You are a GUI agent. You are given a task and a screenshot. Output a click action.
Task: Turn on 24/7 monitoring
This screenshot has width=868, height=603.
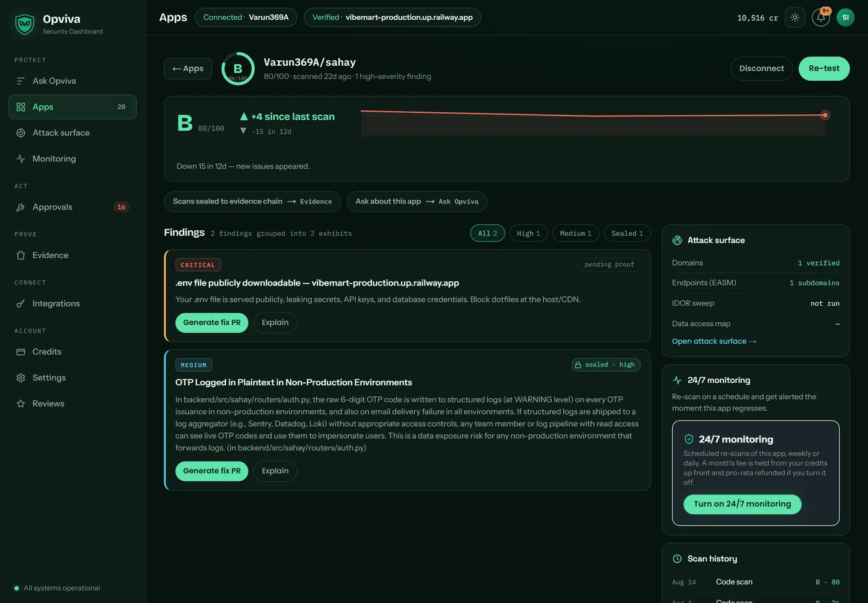point(742,504)
